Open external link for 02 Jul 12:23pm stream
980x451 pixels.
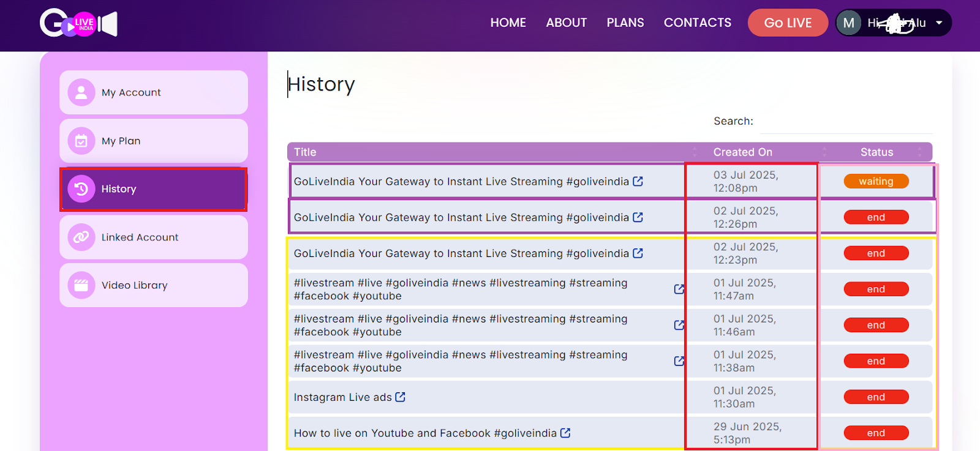click(638, 253)
